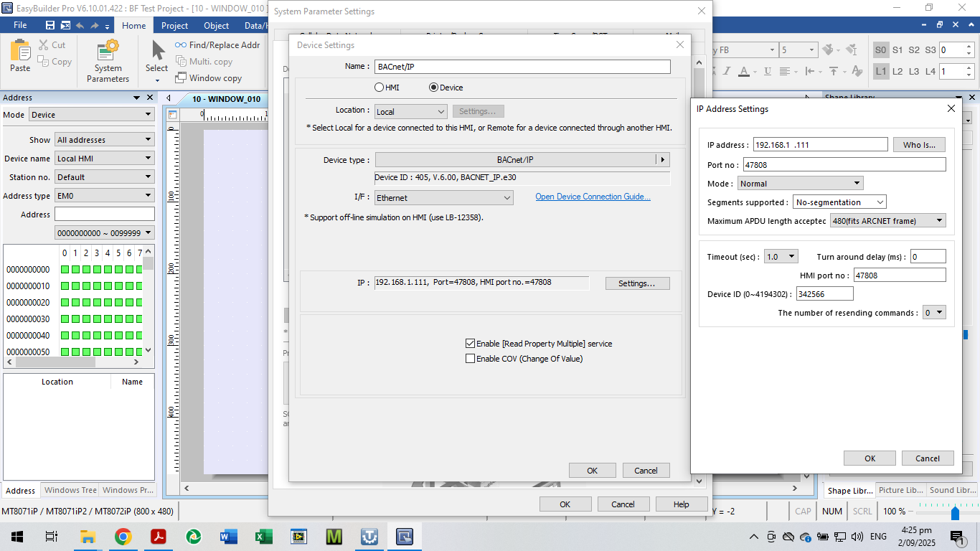Screen dimensions: 980x551
Task: Expand the BACnet/IP device type arrow
Action: 663,160
